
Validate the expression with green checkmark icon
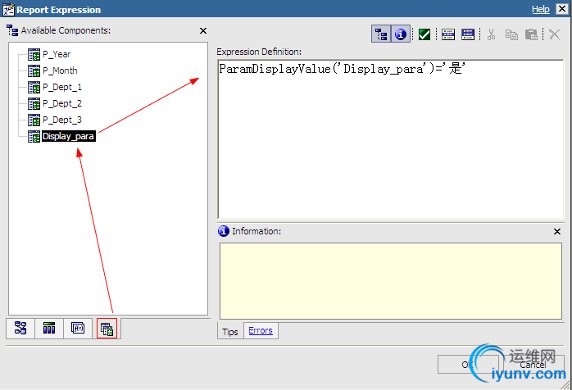tap(424, 35)
